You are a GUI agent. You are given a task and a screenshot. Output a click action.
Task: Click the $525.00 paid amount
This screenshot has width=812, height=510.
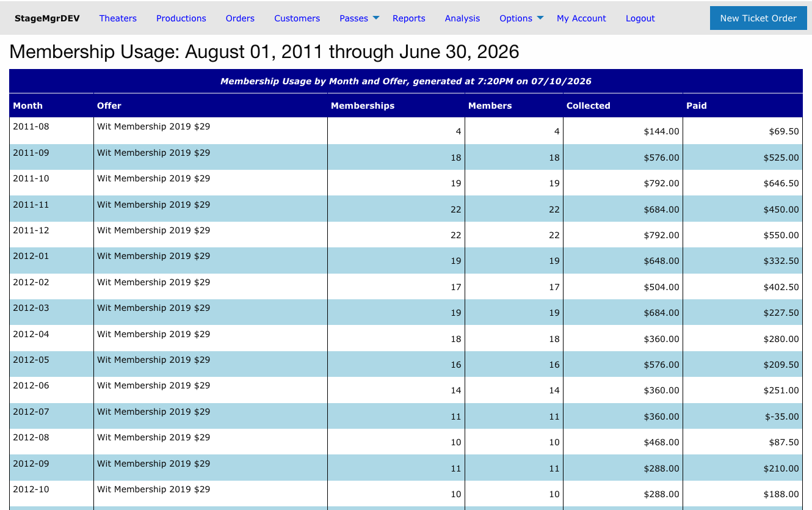click(781, 158)
